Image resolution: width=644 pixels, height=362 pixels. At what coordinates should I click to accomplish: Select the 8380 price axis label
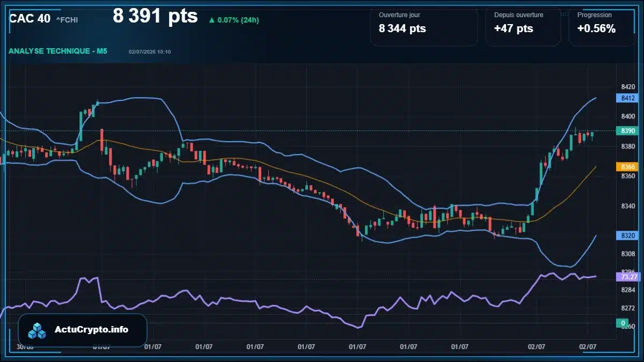[x=628, y=146]
